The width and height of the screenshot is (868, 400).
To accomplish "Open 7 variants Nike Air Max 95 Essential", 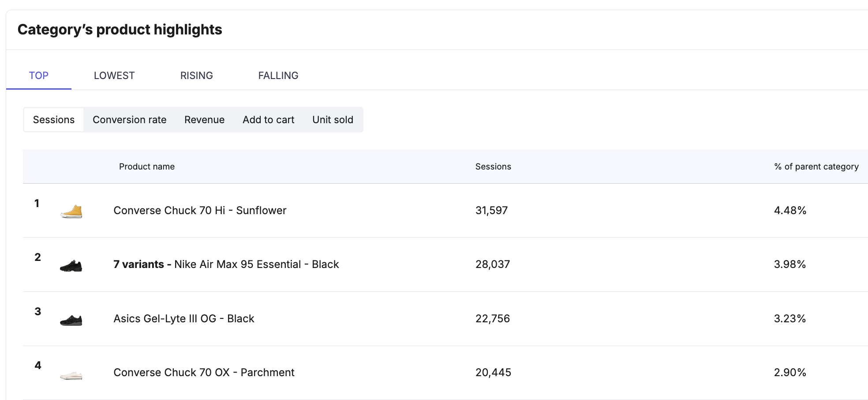I will pyautogui.click(x=226, y=264).
